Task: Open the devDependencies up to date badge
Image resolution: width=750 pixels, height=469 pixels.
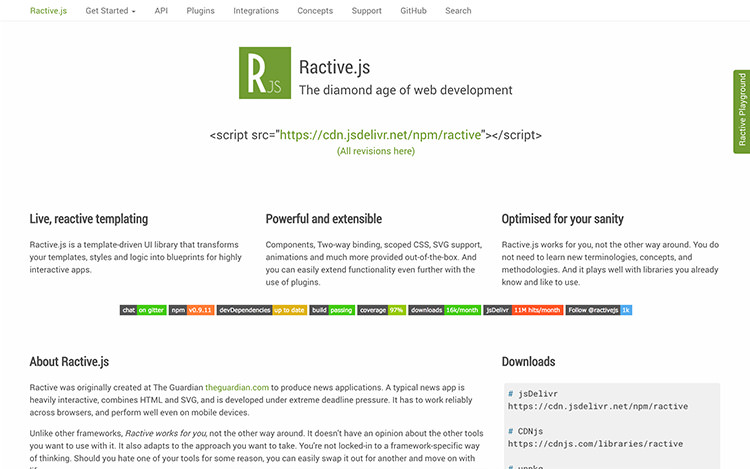Action: tap(262, 310)
